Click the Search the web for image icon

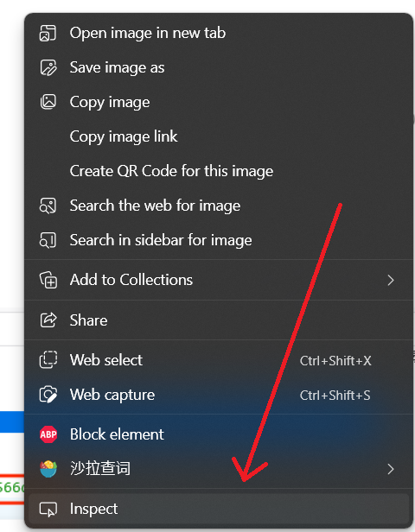point(48,206)
